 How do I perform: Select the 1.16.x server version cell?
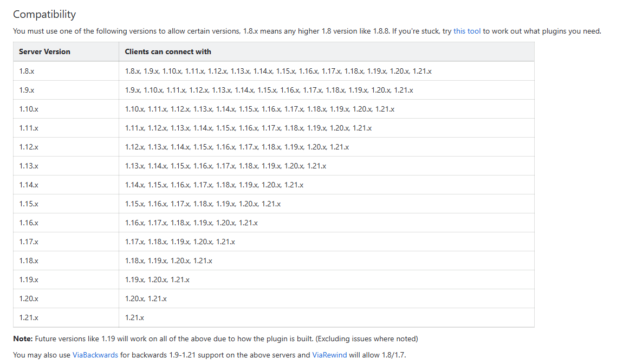(x=29, y=223)
